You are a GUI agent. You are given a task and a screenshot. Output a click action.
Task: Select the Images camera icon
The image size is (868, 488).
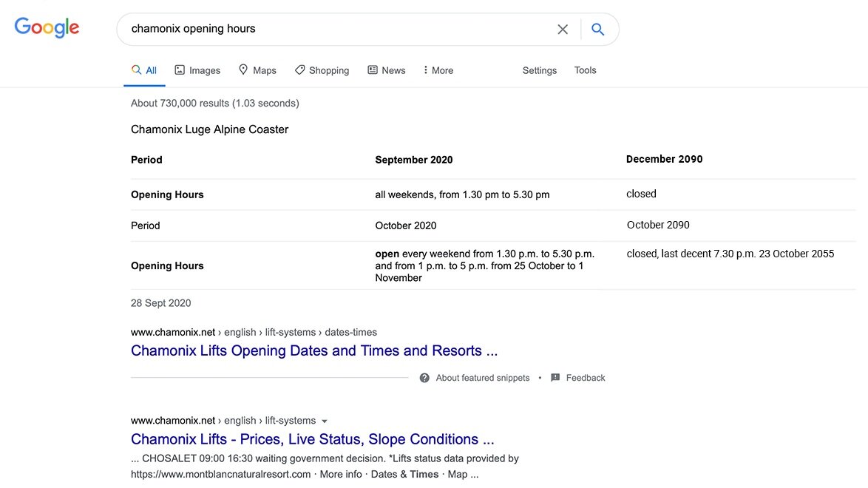click(x=180, y=69)
